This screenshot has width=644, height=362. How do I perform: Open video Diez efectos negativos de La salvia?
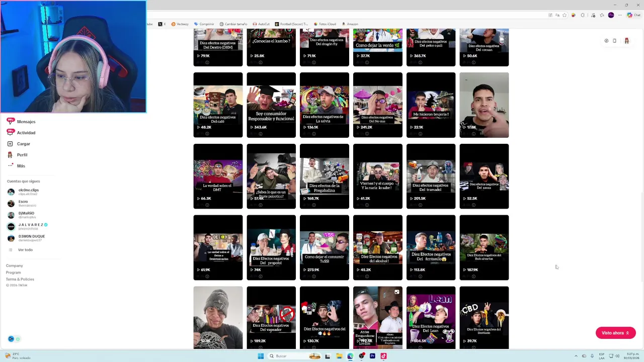325,105
